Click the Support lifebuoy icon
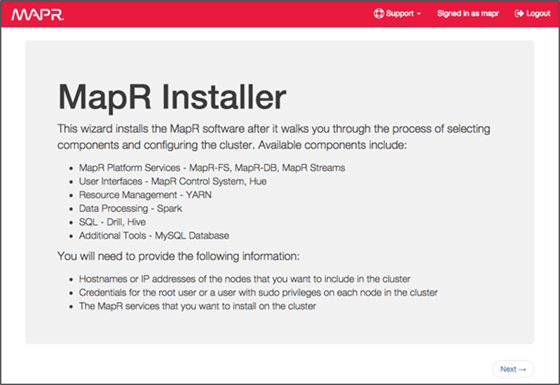This screenshot has width=560, height=385. [x=379, y=14]
